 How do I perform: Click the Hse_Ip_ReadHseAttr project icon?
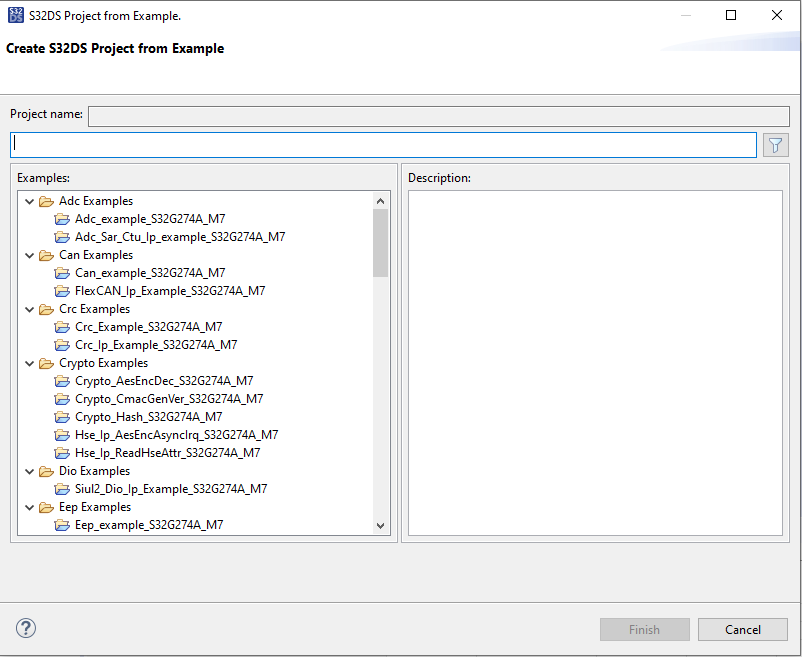[x=62, y=453]
